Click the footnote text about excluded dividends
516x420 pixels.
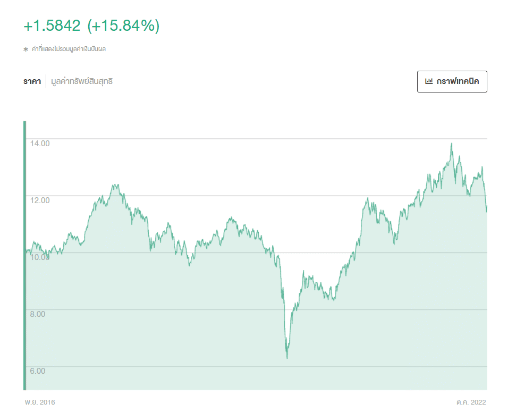click(69, 49)
